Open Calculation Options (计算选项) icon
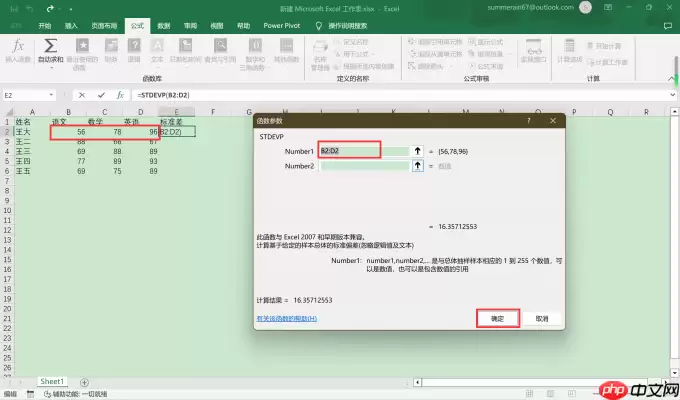Screen dimensions: 680x400 569,45
